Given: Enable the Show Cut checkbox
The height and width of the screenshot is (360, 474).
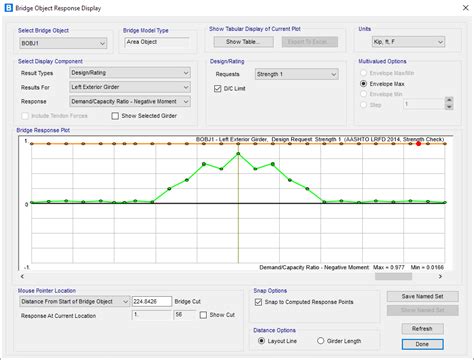Looking at the screenshot, I should [203, 315].
